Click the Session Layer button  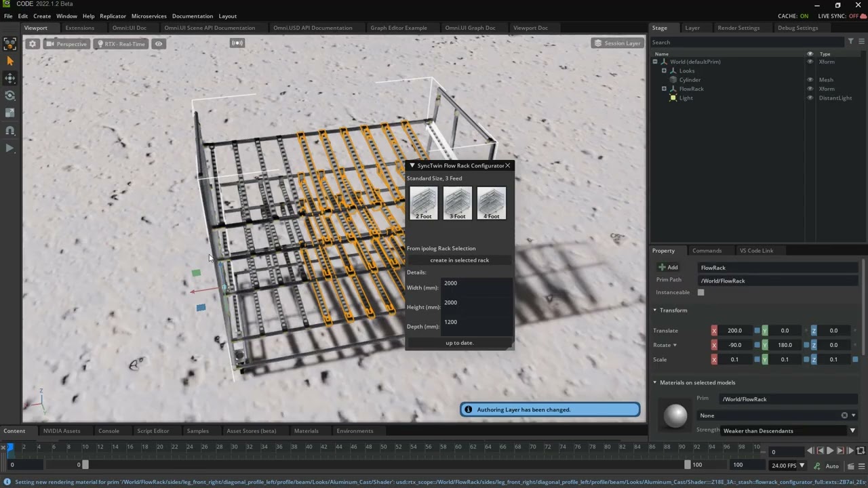617,43
